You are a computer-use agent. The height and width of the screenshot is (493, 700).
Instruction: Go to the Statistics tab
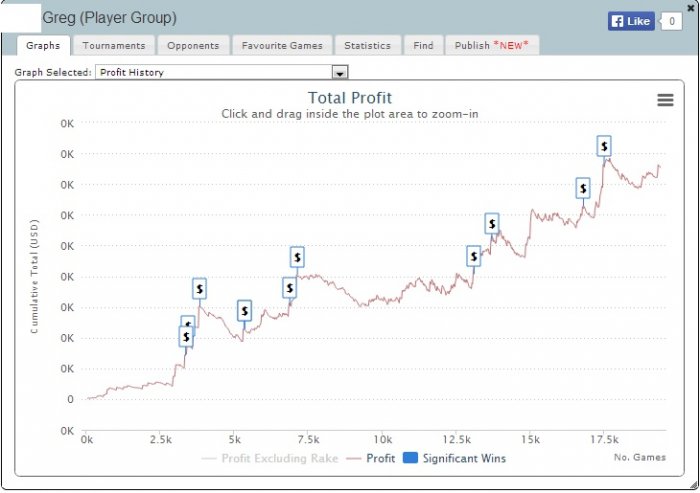point(367,45)
